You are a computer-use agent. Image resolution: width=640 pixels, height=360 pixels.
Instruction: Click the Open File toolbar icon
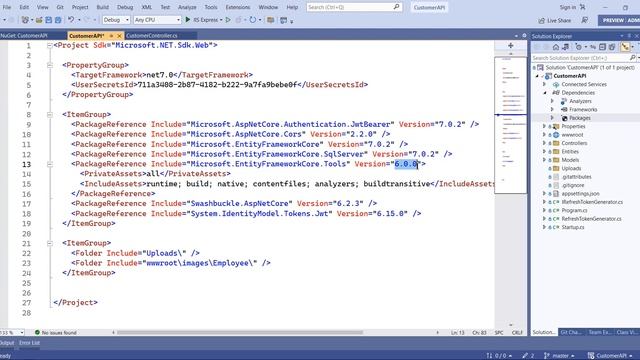tap(39, 20)
